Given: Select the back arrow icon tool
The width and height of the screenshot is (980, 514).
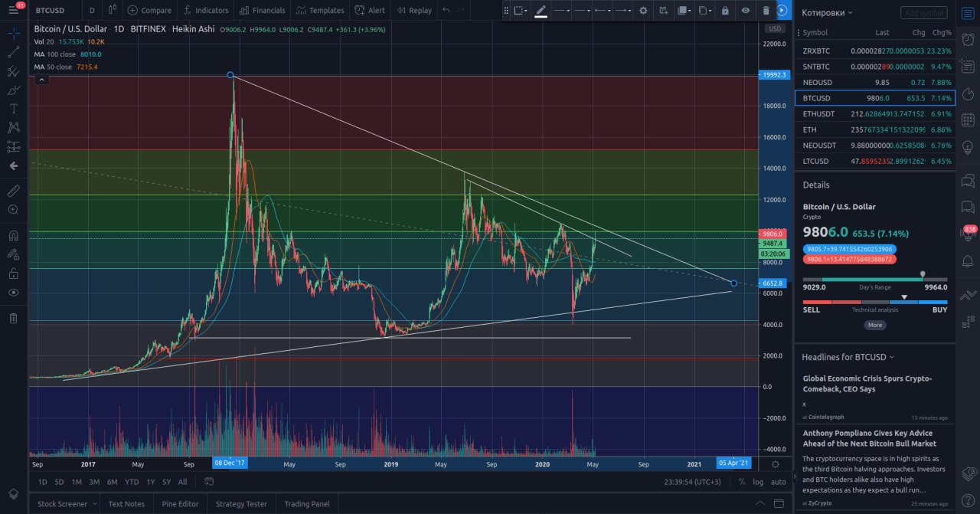Looking at the screenshot, I should (x=13, y=165).
